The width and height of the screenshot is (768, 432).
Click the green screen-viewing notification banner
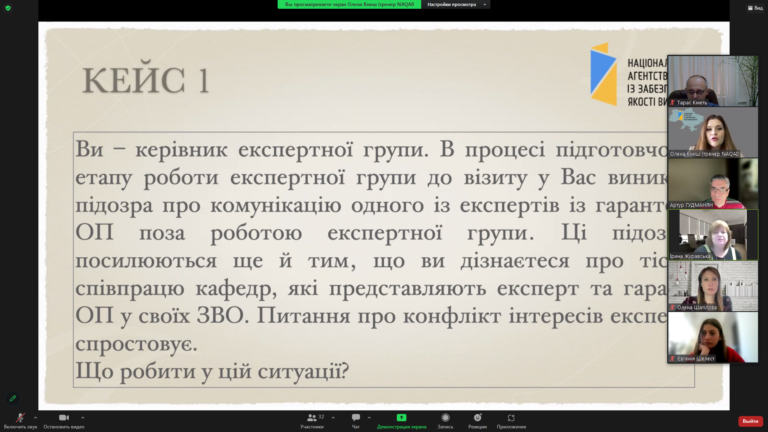[348, 4]
